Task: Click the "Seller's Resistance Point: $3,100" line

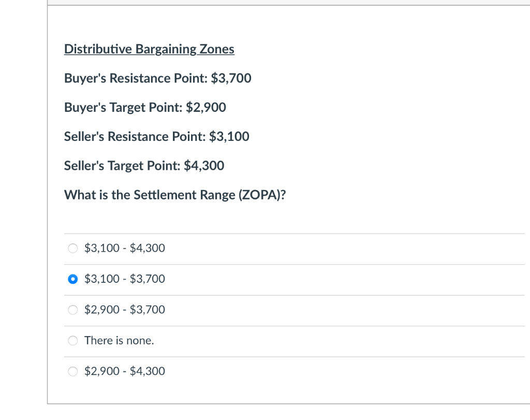Action: point(156,136)
